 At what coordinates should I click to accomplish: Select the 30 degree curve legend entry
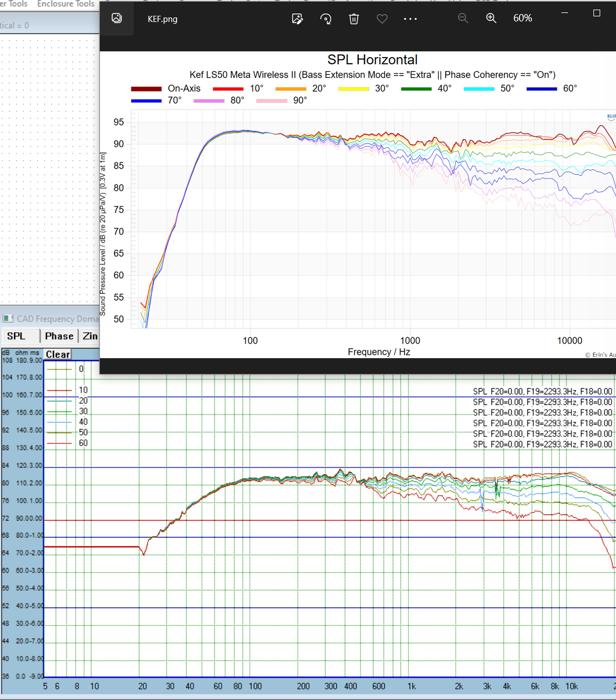[x=67, y=411]
